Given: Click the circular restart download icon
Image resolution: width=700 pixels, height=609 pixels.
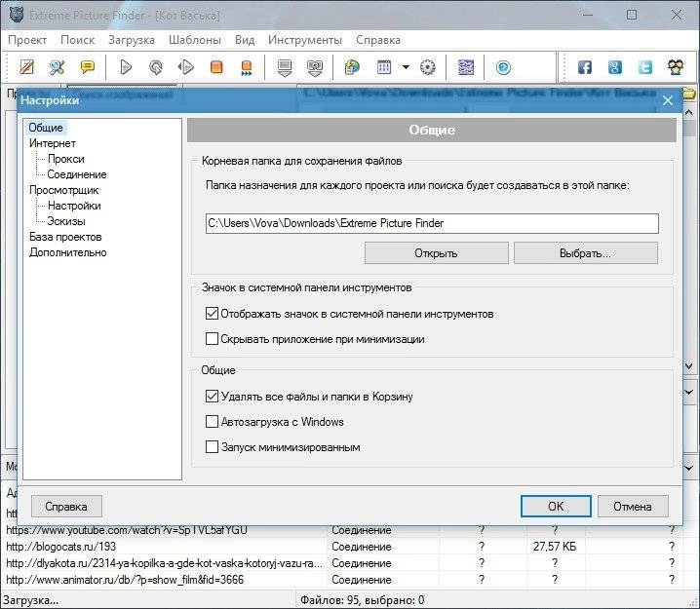Looking at the screenshot, I should pos(156,67).
